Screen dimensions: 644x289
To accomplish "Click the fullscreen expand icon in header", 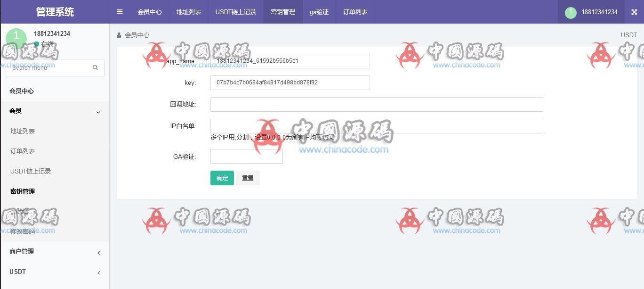I will coord(634,12).
